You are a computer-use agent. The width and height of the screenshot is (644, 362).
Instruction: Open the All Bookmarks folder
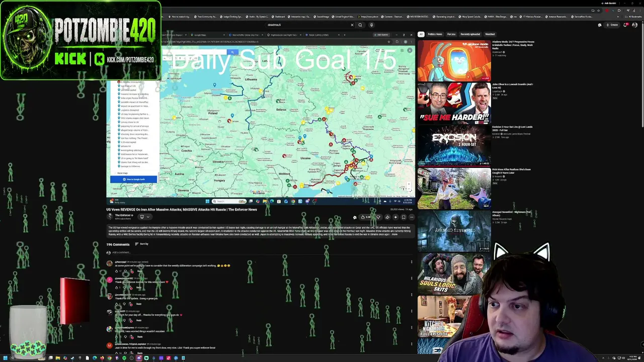pyautogui.click(x=633, y=17)
